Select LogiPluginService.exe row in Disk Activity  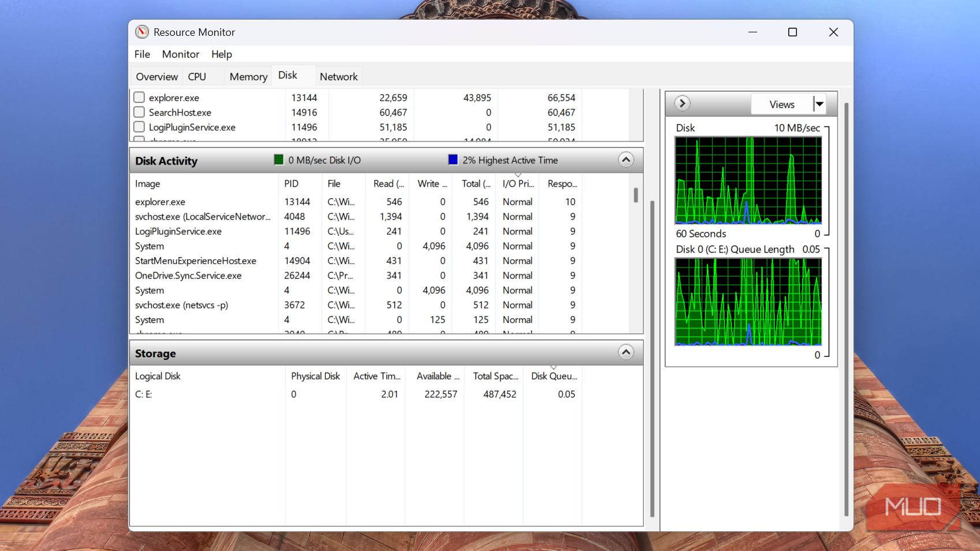356,231
